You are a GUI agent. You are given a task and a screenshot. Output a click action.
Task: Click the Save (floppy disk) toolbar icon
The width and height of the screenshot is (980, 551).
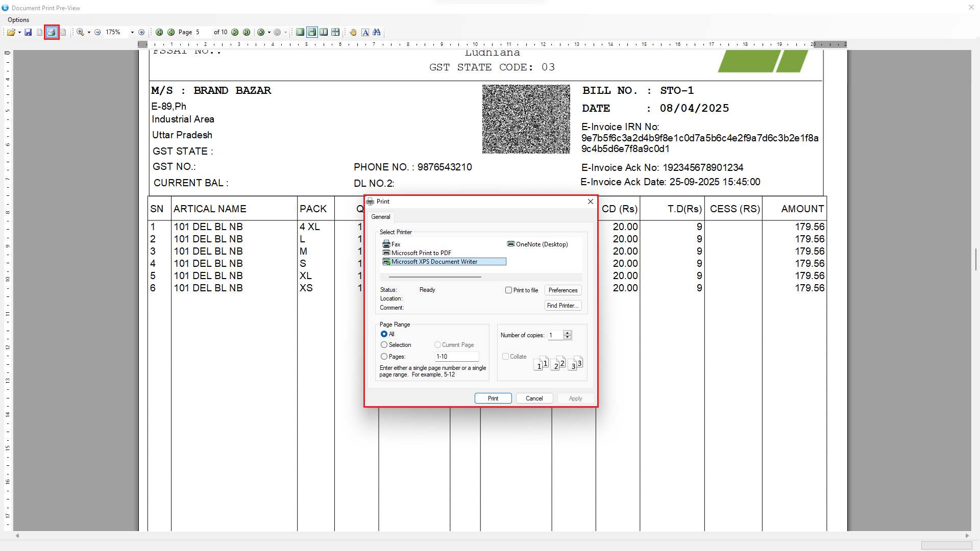(x=28, y=32)
